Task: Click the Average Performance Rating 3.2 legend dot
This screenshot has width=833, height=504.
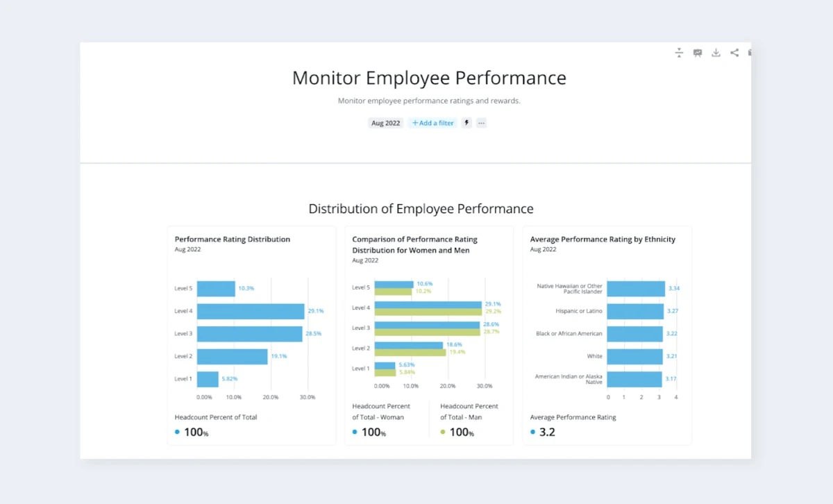Action: (532, 432)
